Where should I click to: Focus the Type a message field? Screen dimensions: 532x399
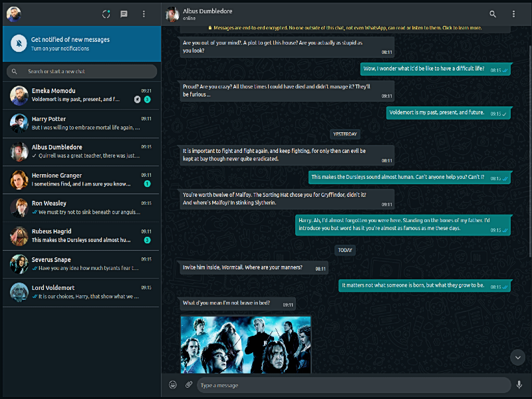coord(354,385)
